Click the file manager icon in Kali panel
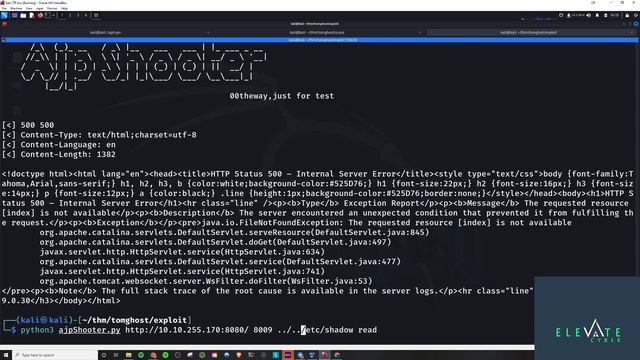The width and height of the screenshot is (640, 360). (x=23, y=16)
